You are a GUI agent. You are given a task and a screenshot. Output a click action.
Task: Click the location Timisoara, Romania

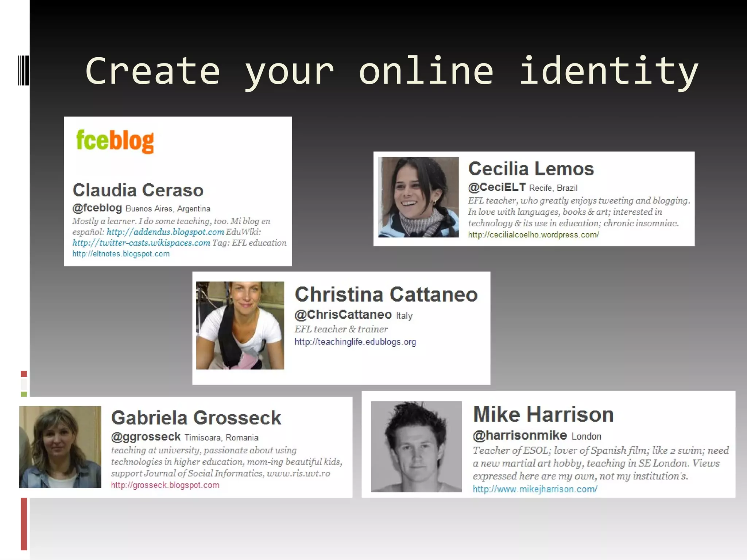[221, 437]
